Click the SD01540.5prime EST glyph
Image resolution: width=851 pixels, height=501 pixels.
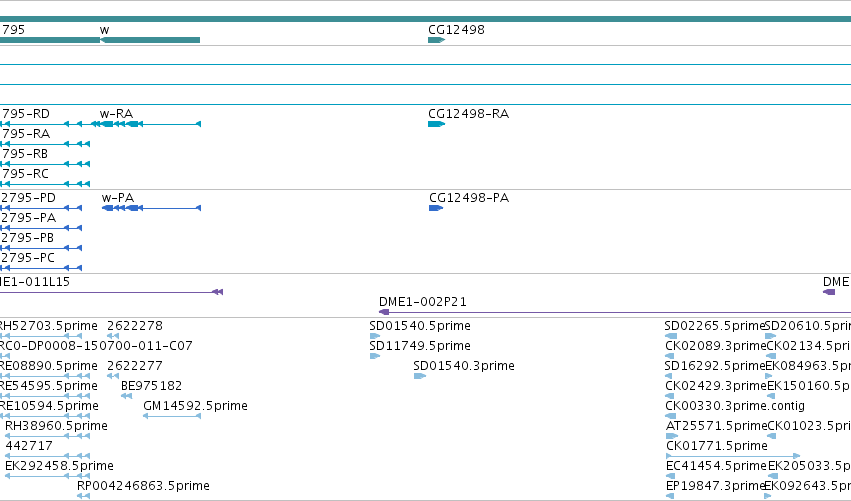[x=374, y=336]
